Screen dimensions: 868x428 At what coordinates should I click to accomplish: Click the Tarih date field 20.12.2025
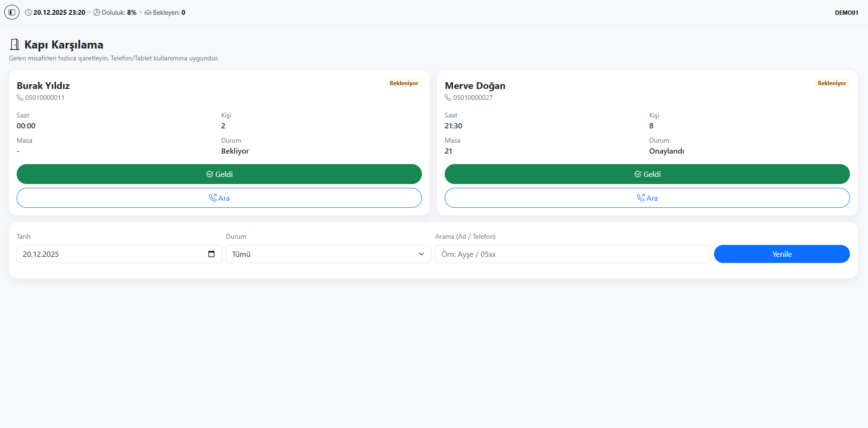(x=109, y=254)
